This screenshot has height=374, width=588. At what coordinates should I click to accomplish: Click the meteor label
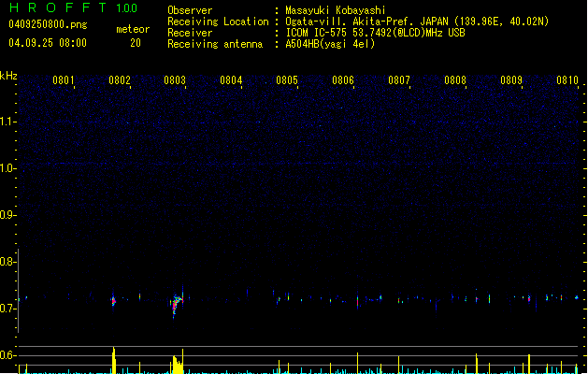pyautogui.click(x=133, y=29)
